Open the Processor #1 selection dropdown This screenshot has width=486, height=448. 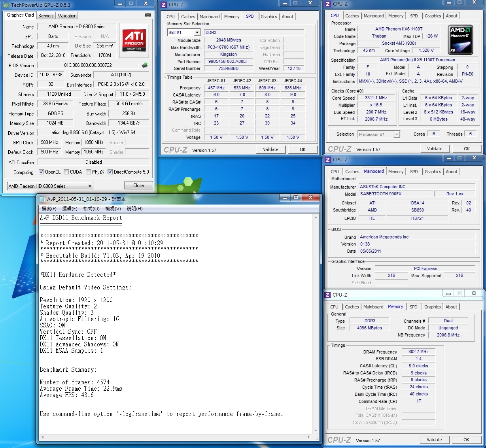396,134
